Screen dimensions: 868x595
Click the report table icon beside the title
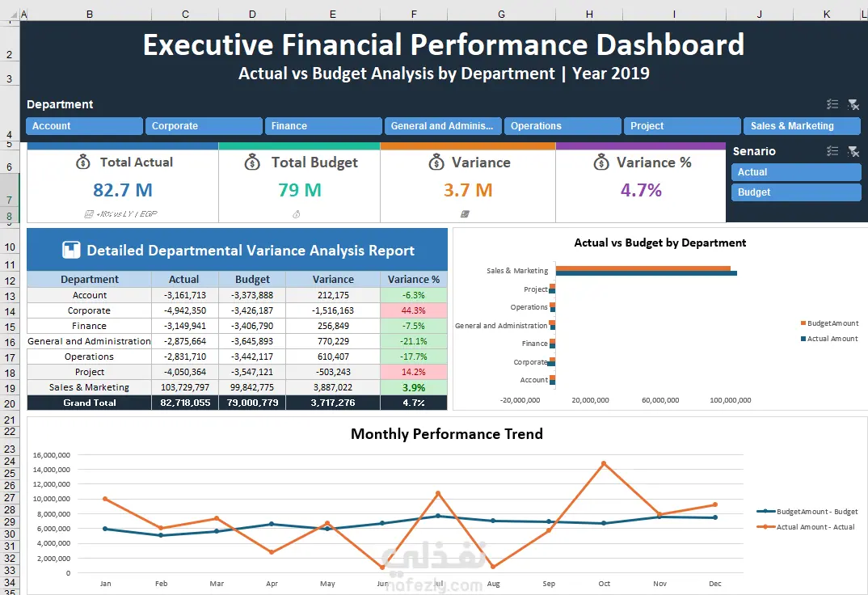point(71,250)
